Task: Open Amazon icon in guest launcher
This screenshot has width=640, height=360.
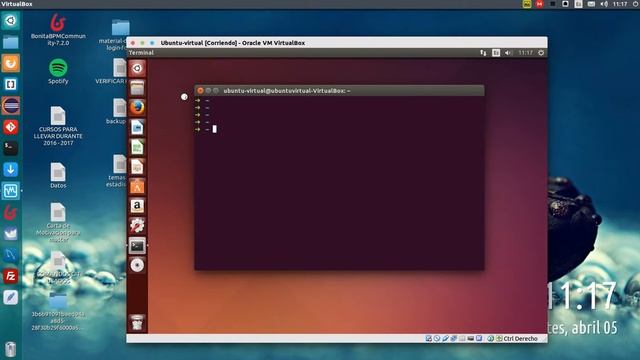Action: click(137, 206)
